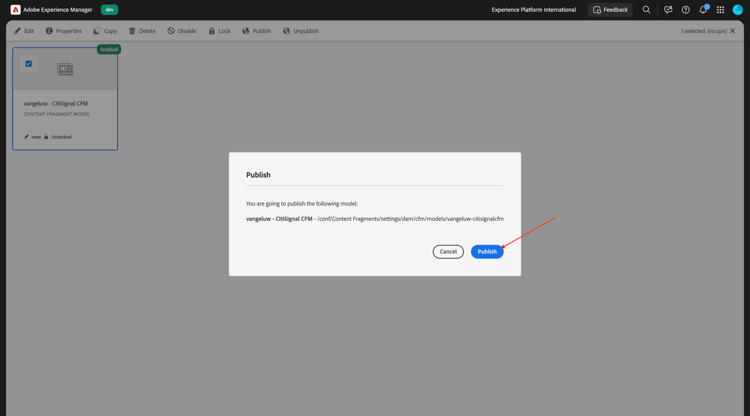This screenshot has height=416, width=750.
Task: Click Unpublish in the action toolbar
Action: click(x=301, y=31)
